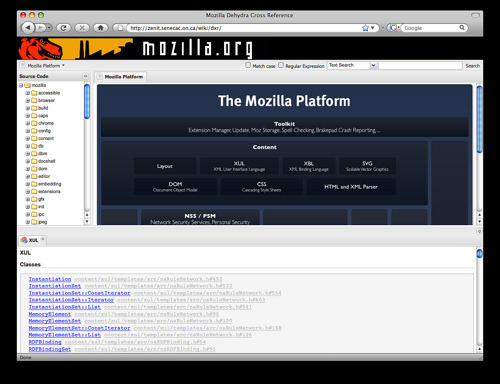Expand the docshell folder node

(28, 161)
